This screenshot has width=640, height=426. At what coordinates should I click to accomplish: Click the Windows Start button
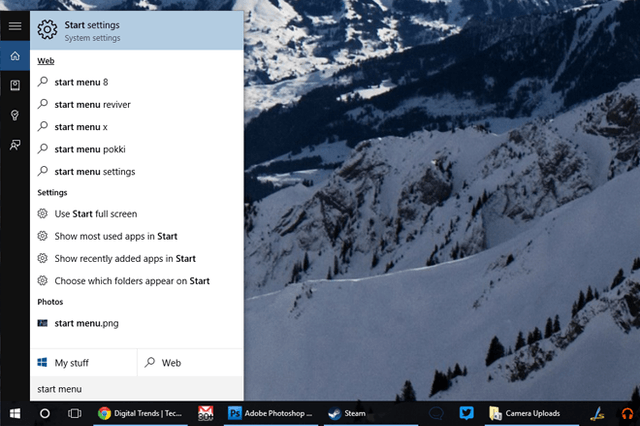click(x=15, y=413)
